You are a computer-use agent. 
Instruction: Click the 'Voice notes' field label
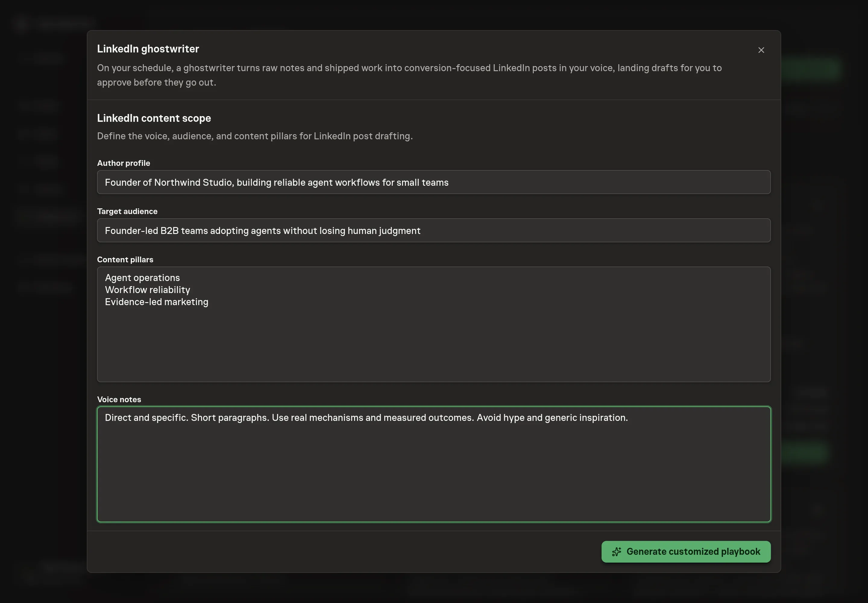click(x=119, y=399)
